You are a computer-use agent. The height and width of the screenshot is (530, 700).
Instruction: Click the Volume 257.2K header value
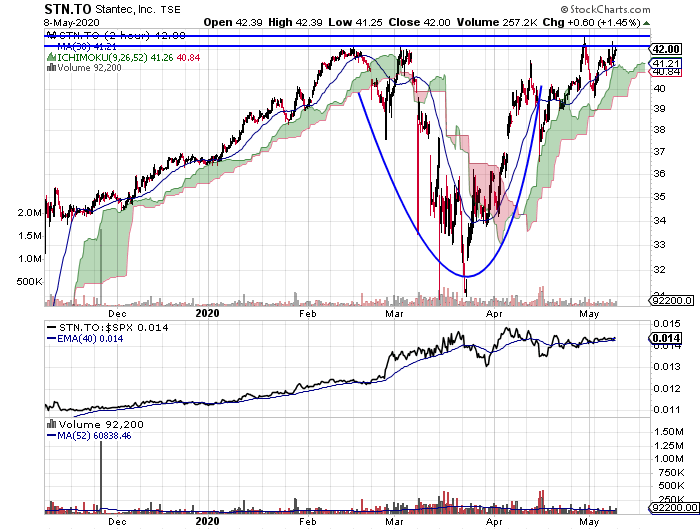pyautogui.click(x=496, y=22)
